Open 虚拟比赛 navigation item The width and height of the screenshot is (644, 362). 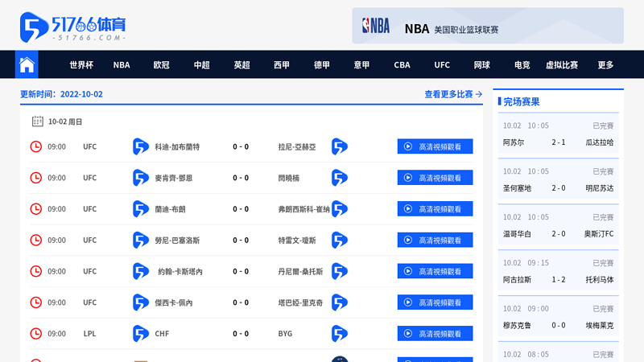tap(562, 65)
